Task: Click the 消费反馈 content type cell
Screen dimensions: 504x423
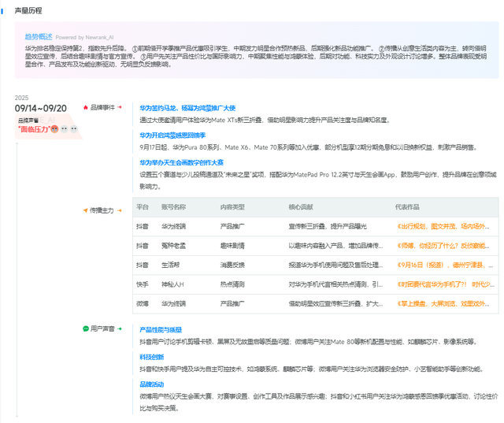Action: (232, 265)
